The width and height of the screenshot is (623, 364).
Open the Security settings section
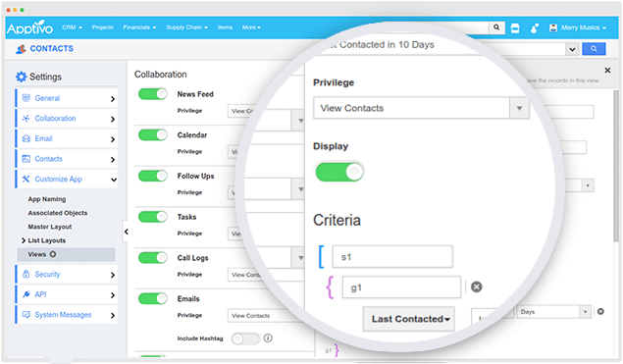pyautogui.click(x=67, y=274)
